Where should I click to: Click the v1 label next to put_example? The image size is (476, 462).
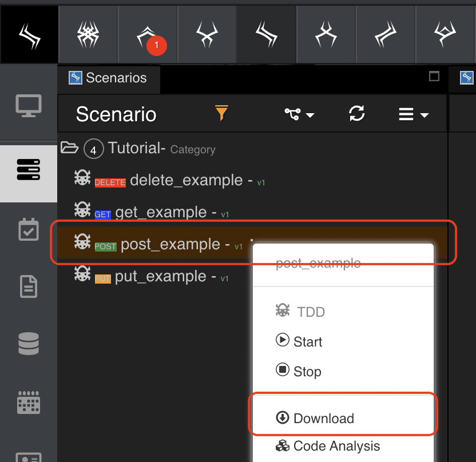(225, 278)
